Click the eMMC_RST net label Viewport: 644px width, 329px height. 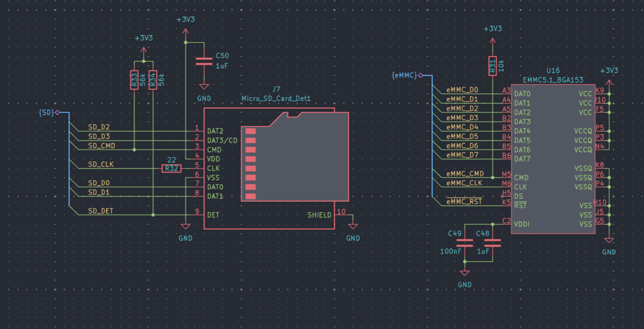point(464,202)
